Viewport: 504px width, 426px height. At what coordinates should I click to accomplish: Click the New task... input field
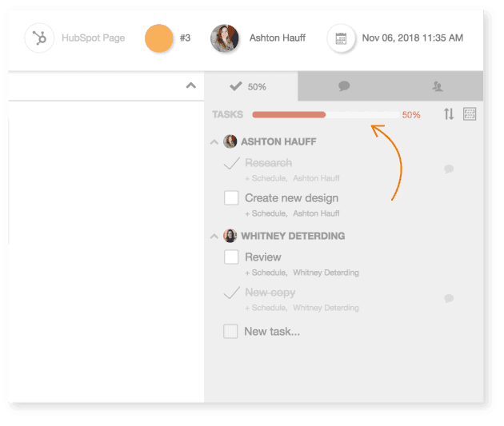point(272,331)
